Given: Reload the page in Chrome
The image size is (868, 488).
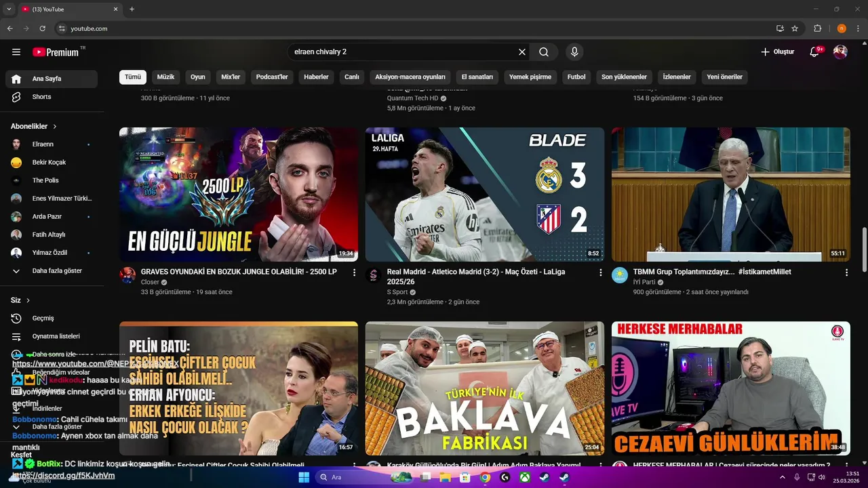Looking at the screenshot, I should (42, 28).
